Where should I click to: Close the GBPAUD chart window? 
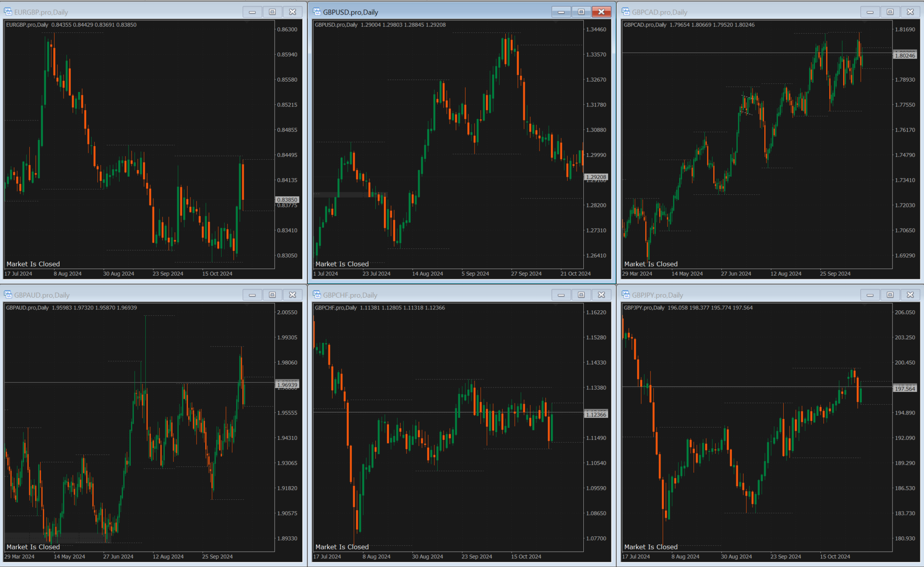click(292, 295)
